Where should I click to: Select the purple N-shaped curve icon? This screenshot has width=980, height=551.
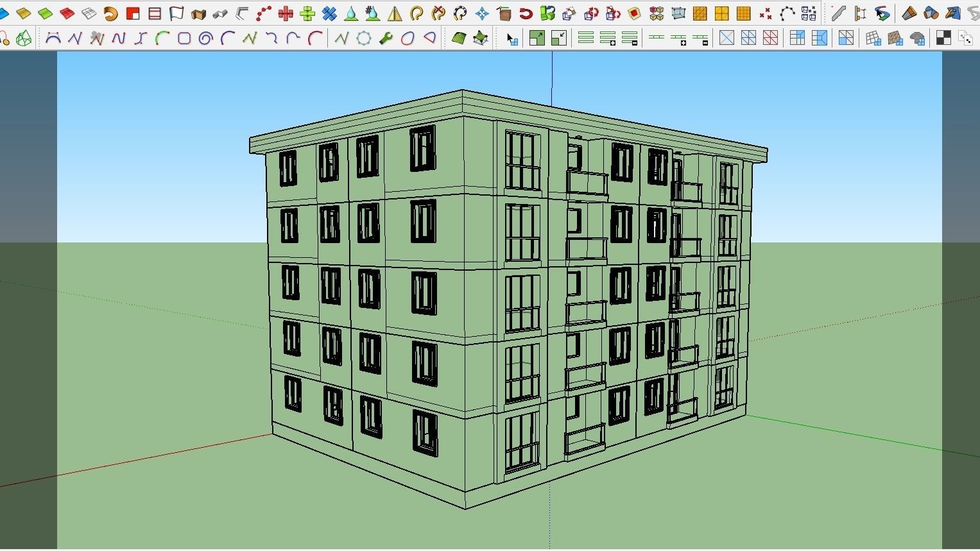tap(119, 38)
